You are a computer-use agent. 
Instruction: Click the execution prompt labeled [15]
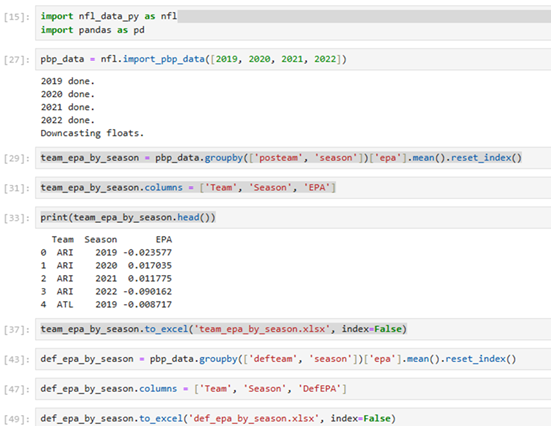pos(17,17)
